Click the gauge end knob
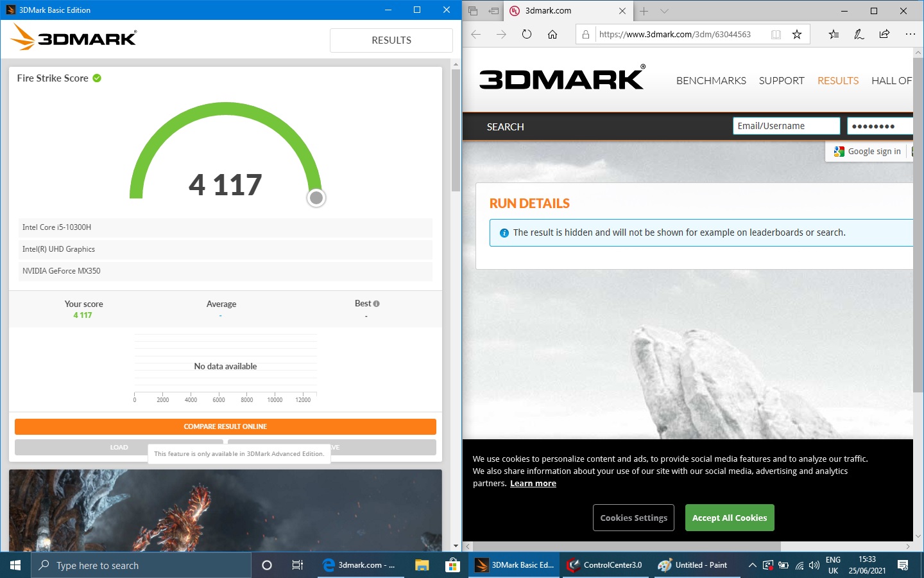This screenshot has height=578, width=924. (316, 198)
